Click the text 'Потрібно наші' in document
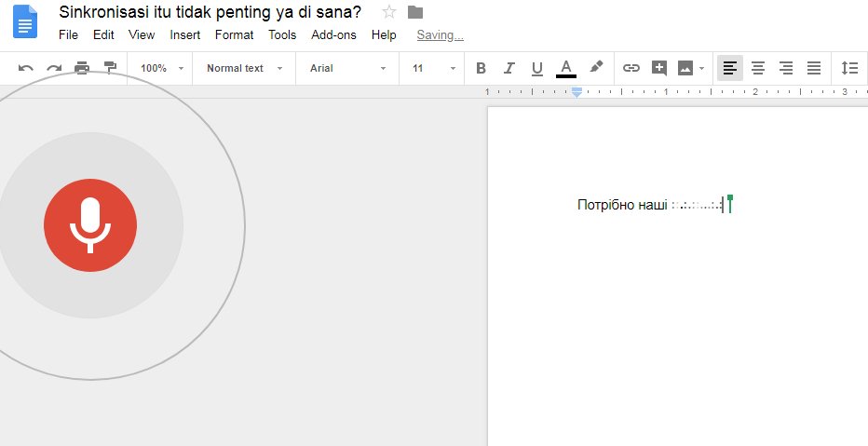Viewport: 868px width, 446px height. tap(622, 205)
